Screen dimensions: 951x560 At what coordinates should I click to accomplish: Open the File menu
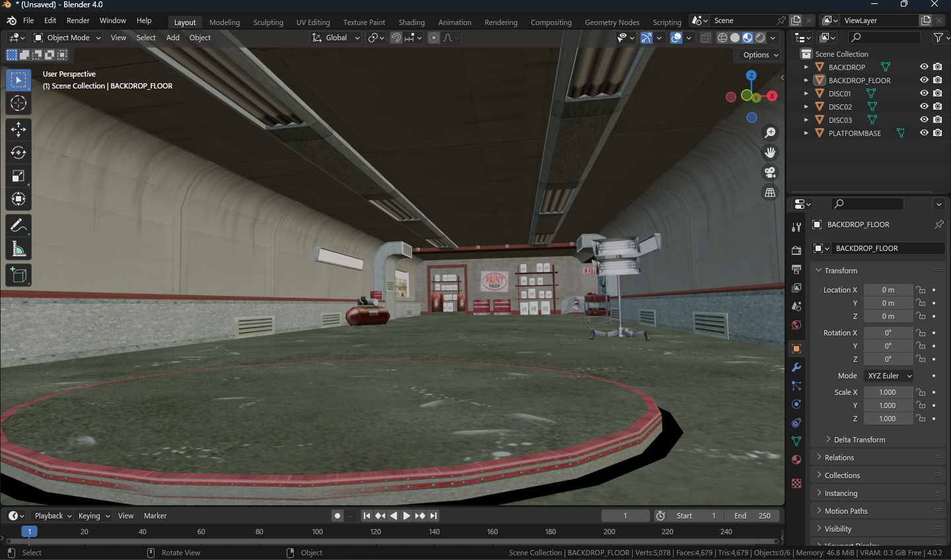pos(28,20)
